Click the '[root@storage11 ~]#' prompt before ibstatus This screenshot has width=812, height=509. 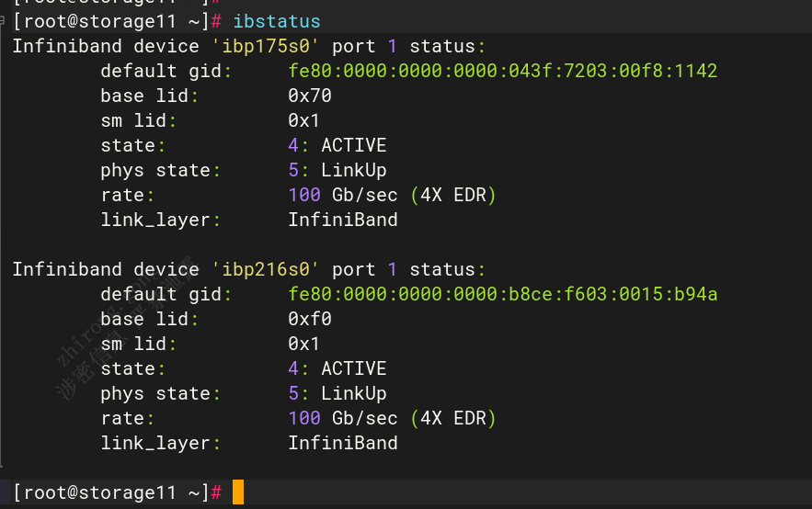tap(117, 21)
